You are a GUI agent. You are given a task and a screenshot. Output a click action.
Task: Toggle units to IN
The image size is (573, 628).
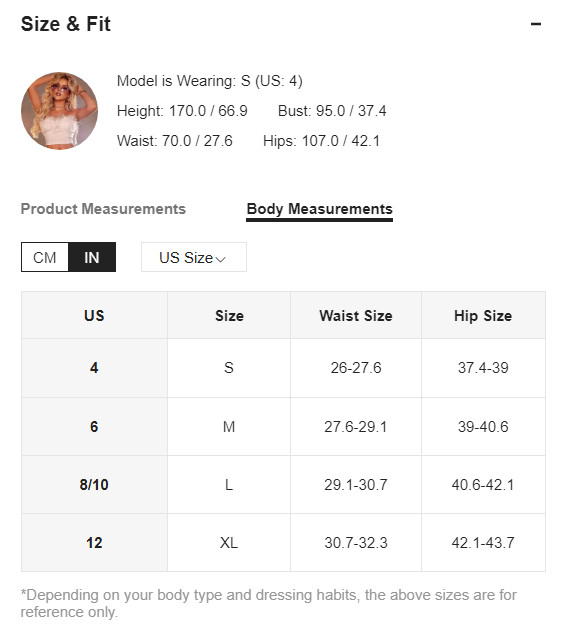pos(92,257)
